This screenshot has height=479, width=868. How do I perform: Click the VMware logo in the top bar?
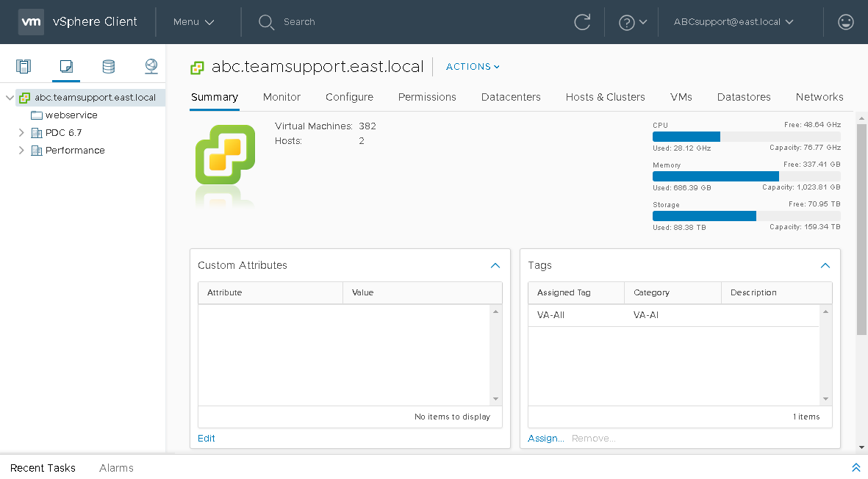(x=31, y=22)
